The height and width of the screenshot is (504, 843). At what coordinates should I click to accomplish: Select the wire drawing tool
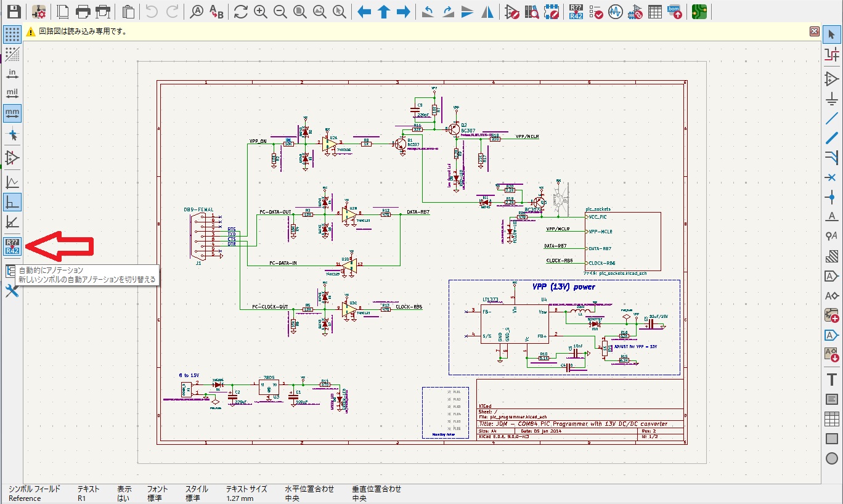(x=831, y=119)
